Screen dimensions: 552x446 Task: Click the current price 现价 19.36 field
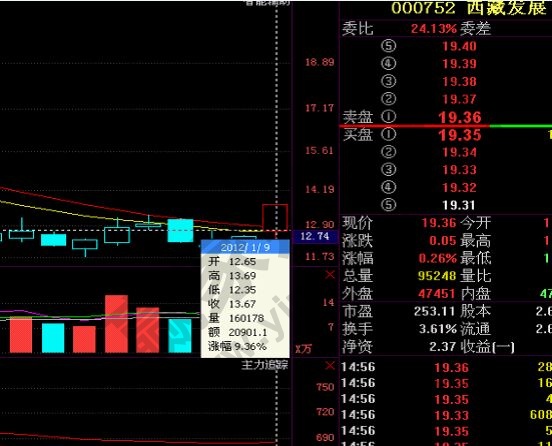pyautogui.click(x=439, y=223)
